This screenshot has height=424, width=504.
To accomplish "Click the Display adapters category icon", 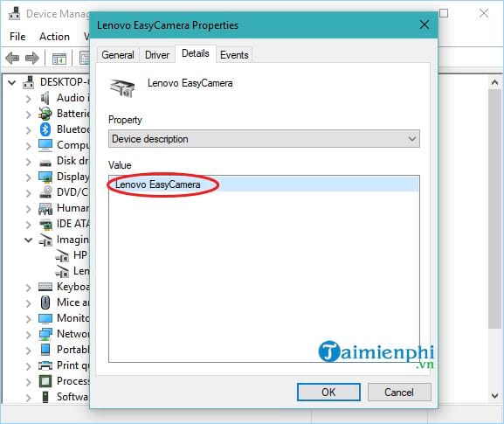I will point(45,177).
